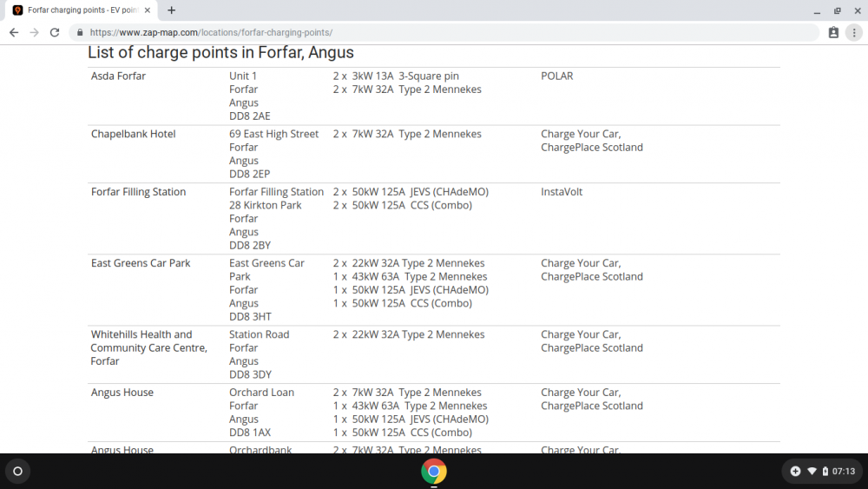Click 'Unit 1' address line
The height and width of the screenshot is (489, 868).
(x=243, y=76)
